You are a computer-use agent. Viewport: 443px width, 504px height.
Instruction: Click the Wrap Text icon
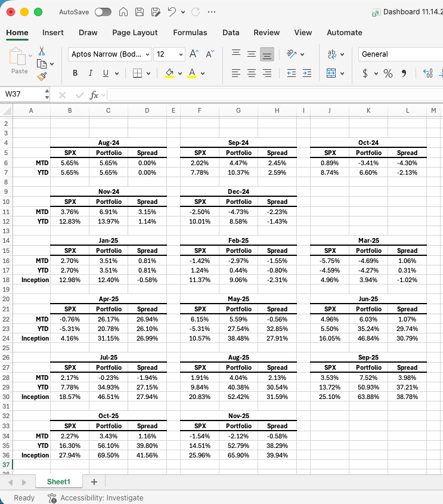[x=332, y=54]
